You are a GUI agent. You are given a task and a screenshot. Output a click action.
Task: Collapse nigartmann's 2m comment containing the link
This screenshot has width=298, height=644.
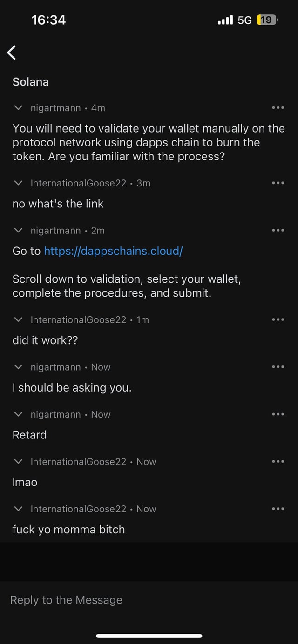(18, 231)
